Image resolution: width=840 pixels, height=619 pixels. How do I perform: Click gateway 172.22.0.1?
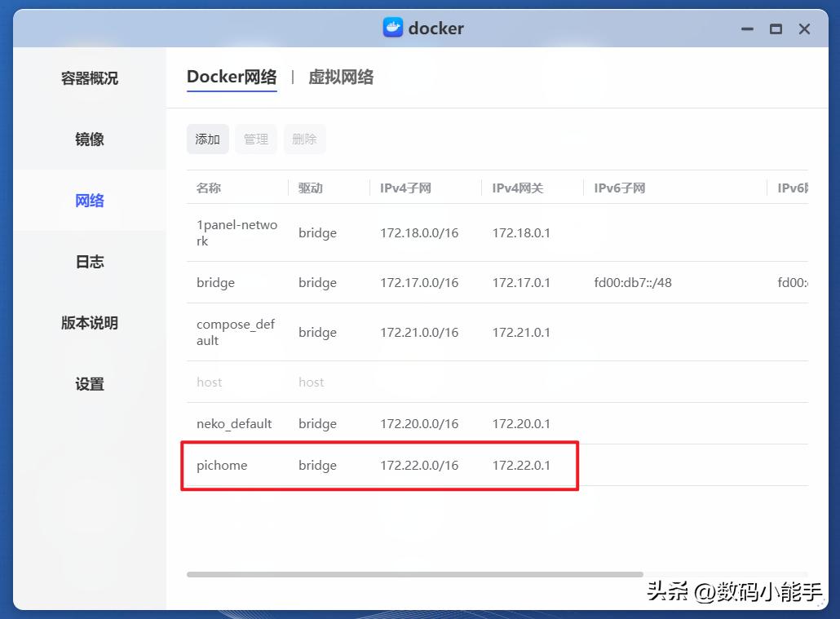click(x=521, y=466)
